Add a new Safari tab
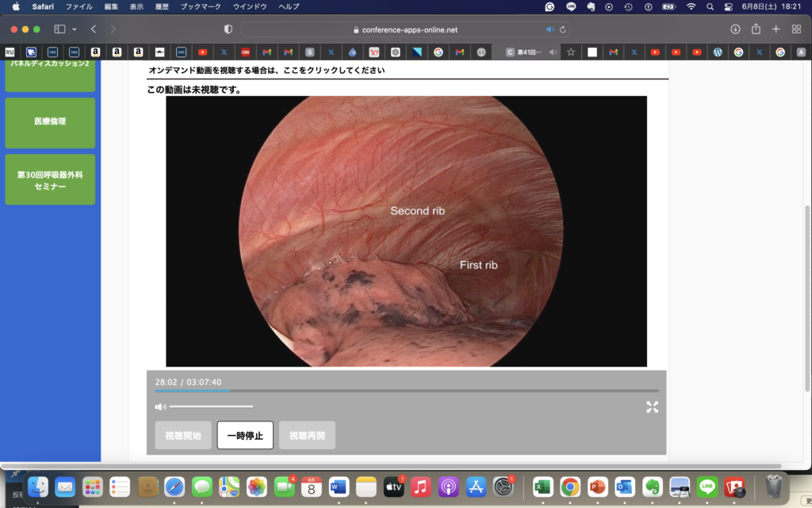The image size is (812, 508). (776, 29)
